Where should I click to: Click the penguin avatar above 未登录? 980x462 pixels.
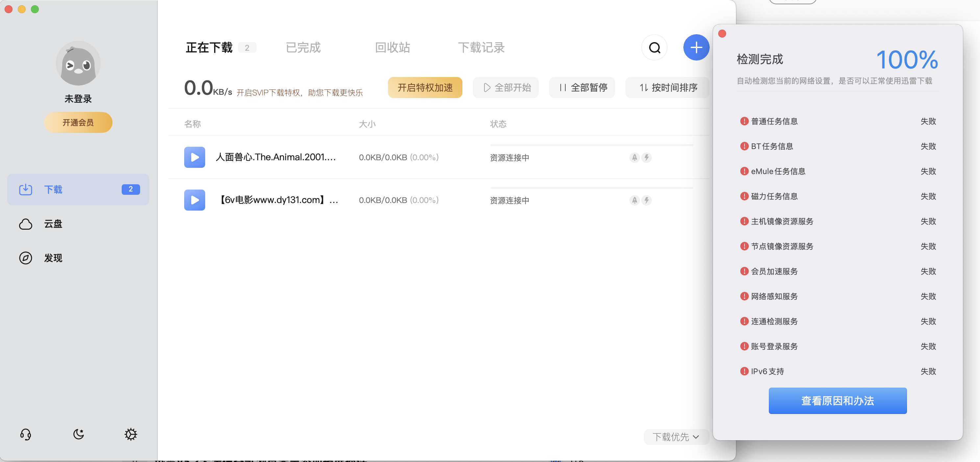(x=78, y=63)
